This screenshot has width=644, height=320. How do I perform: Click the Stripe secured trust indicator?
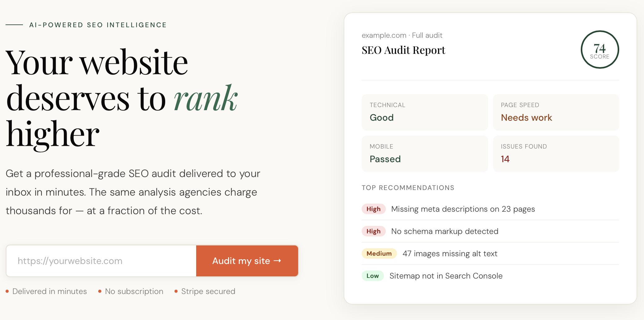tap(208, 291)
